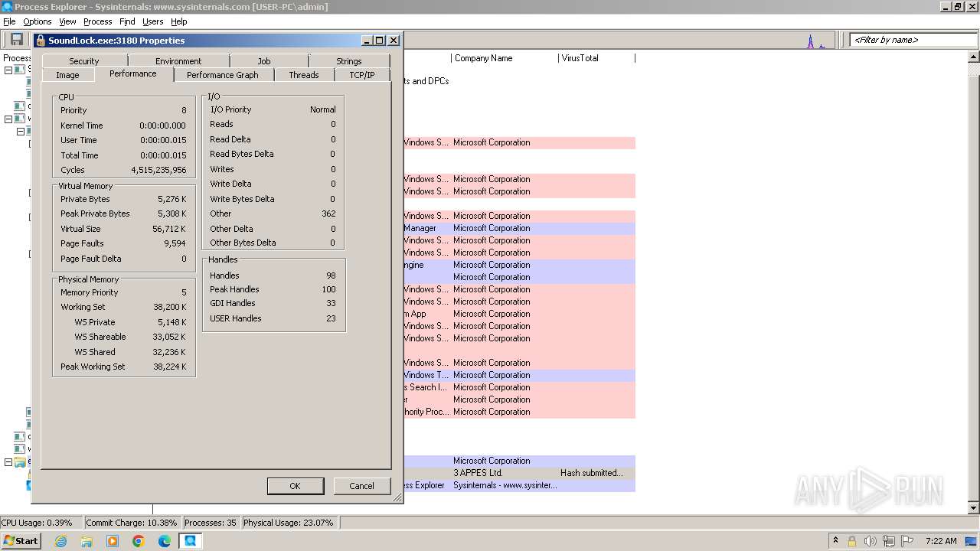Click the padlock icon in the Properties title bar
980x551 pixels.
(x=41, y=41)
